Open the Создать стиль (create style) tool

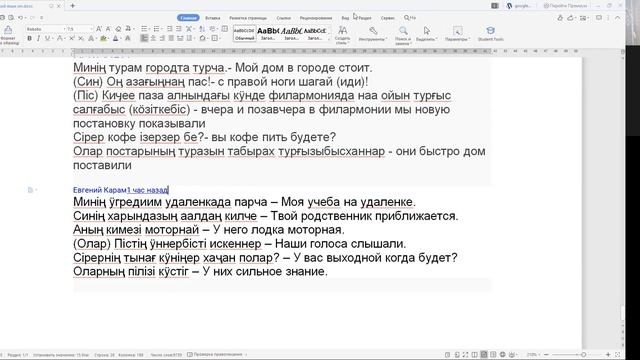click(x=342, y=34)
